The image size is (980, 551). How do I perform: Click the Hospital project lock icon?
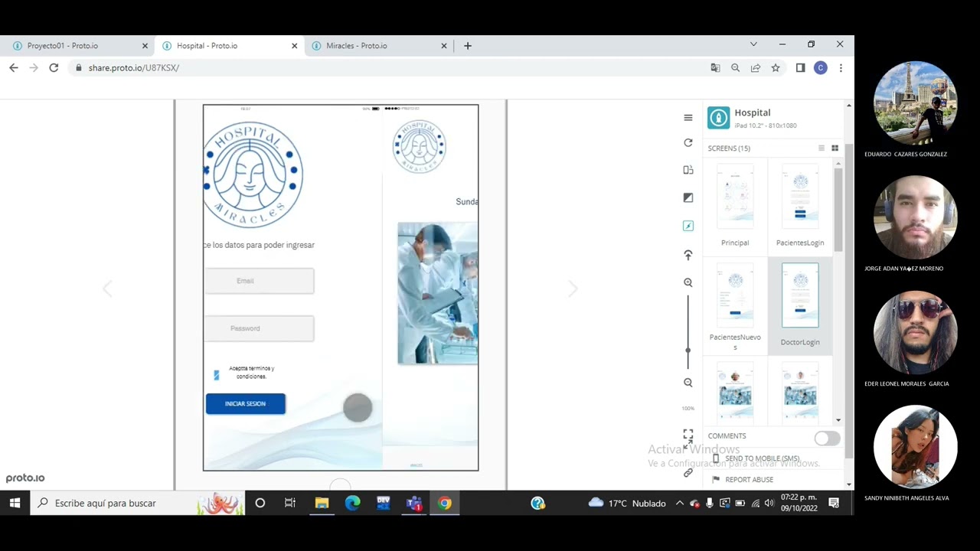pyautogui.click(x=718, y=118)
